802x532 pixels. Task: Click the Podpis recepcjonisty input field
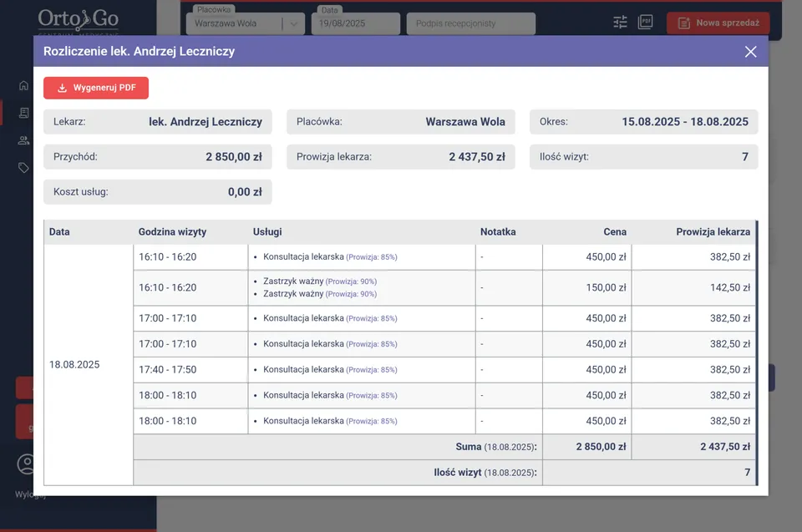(x=470, y=24)
